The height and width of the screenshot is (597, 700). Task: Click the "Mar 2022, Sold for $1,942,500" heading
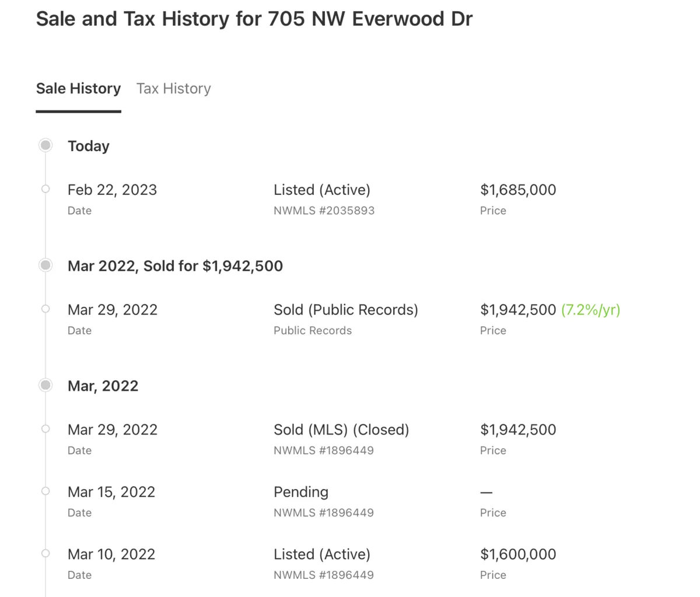[x=175, y=266]
